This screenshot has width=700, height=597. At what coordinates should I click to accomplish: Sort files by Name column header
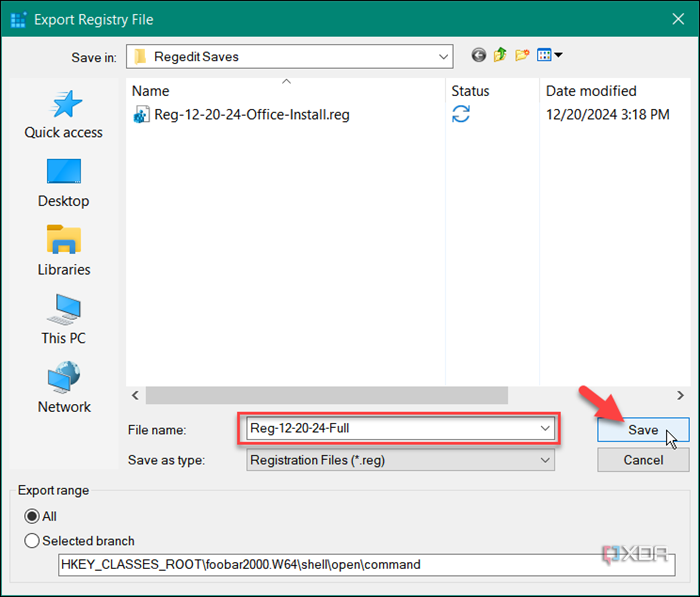coord(150,91)
